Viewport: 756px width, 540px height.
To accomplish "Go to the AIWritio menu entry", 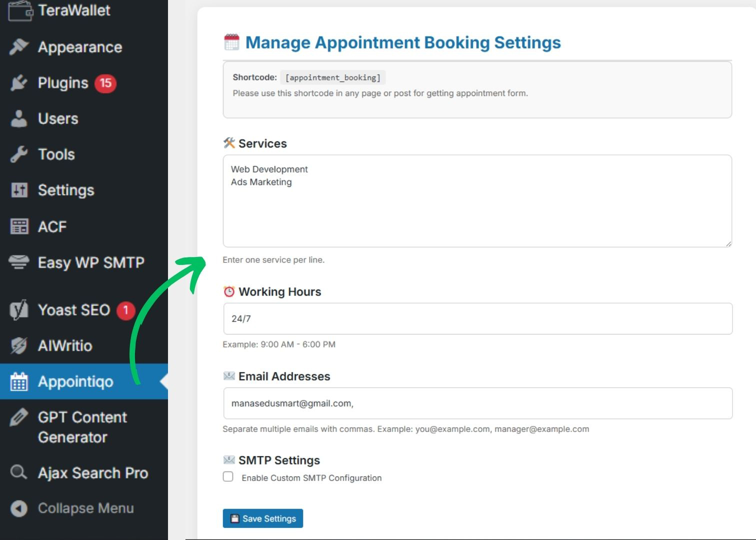I will coord(65,346).
